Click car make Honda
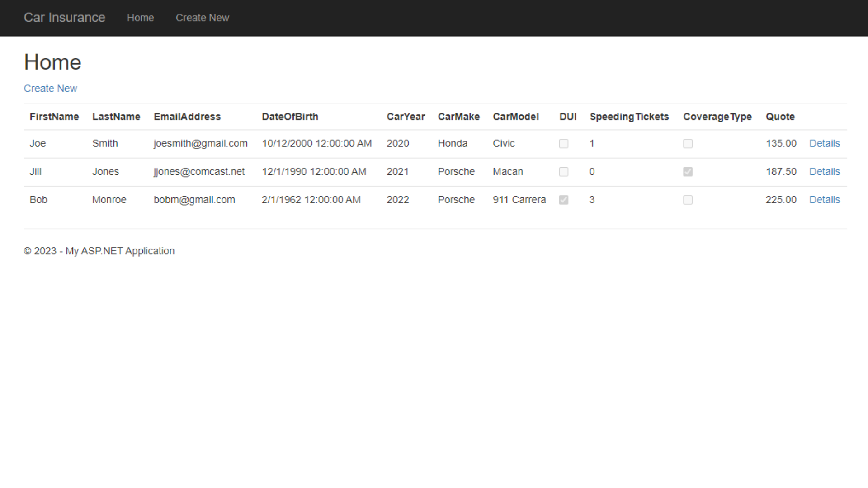The width and height of the screenshot is (868, 488). pos(453,143)
